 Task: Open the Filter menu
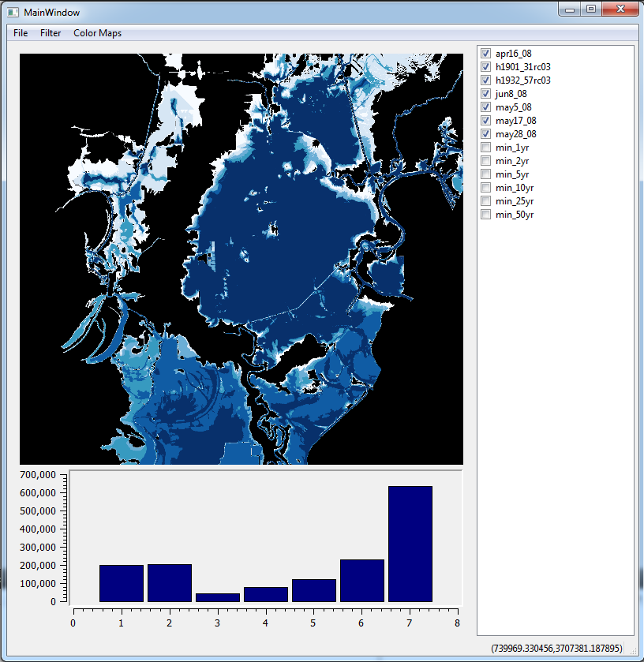pyautogui.click(x=51, y=33)
